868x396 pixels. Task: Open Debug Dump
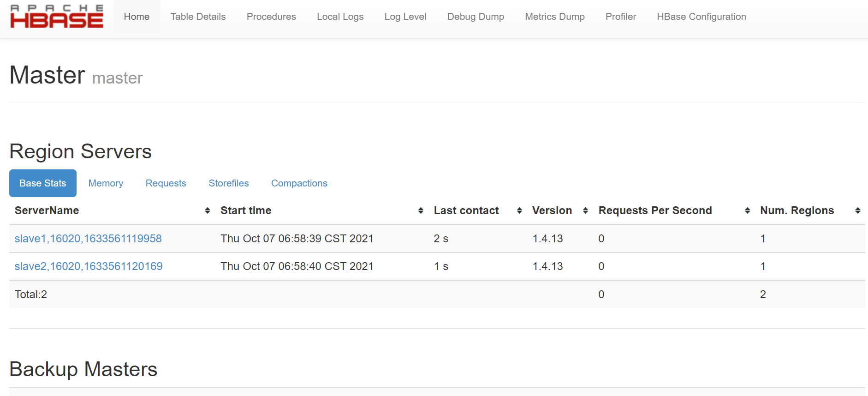pyautogui.click(x=476, y=17)
